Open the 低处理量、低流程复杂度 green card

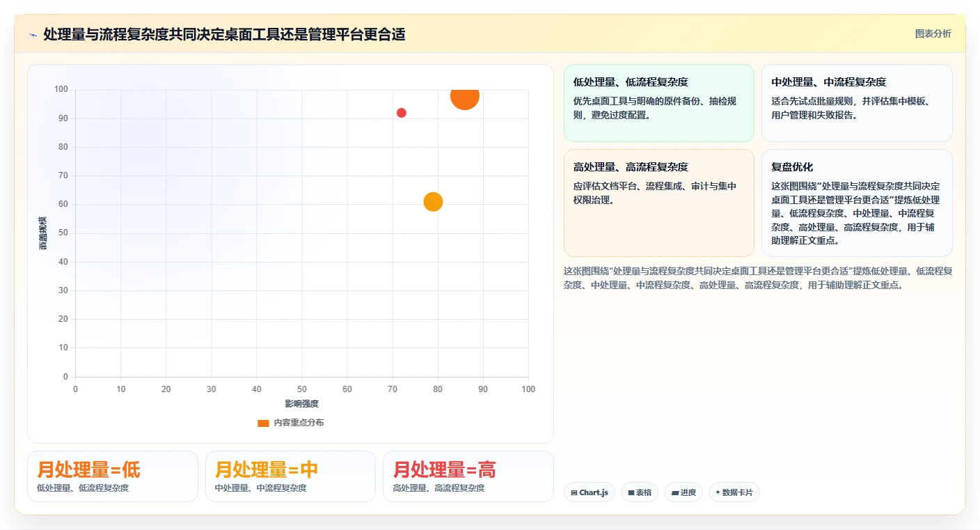tap(658, 103)
